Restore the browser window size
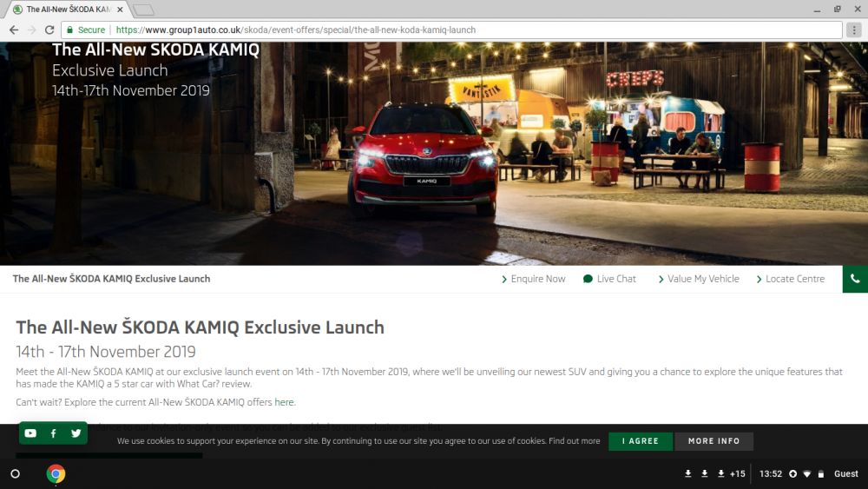The width and height of the screenshot is (868, 489). [837, 10]
